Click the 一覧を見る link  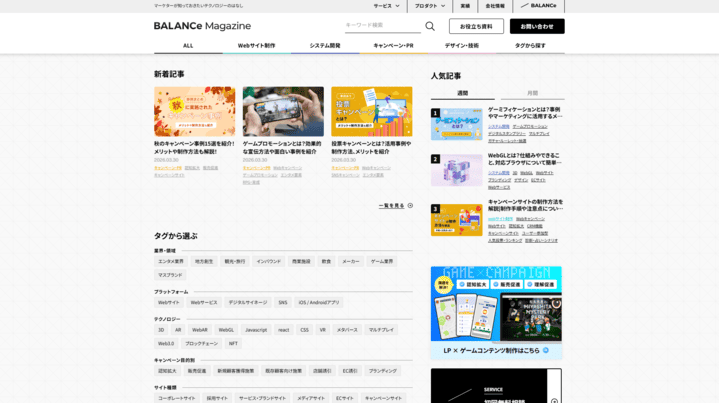[x=392, y=206]
